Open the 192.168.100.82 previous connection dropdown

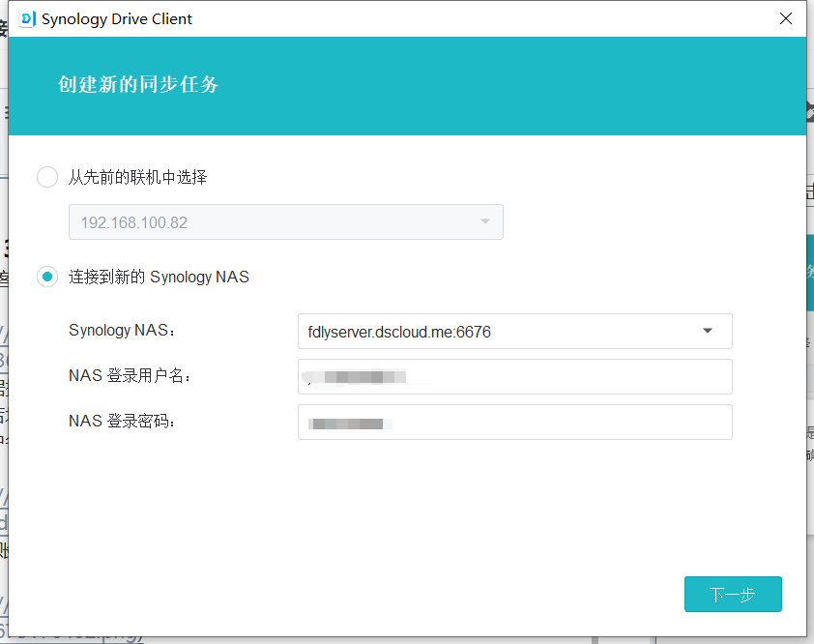[x=286, y=222]
